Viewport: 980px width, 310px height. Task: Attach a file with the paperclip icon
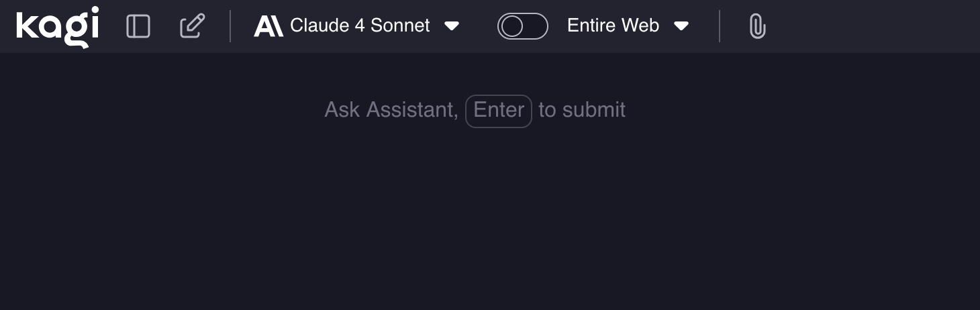757,26
